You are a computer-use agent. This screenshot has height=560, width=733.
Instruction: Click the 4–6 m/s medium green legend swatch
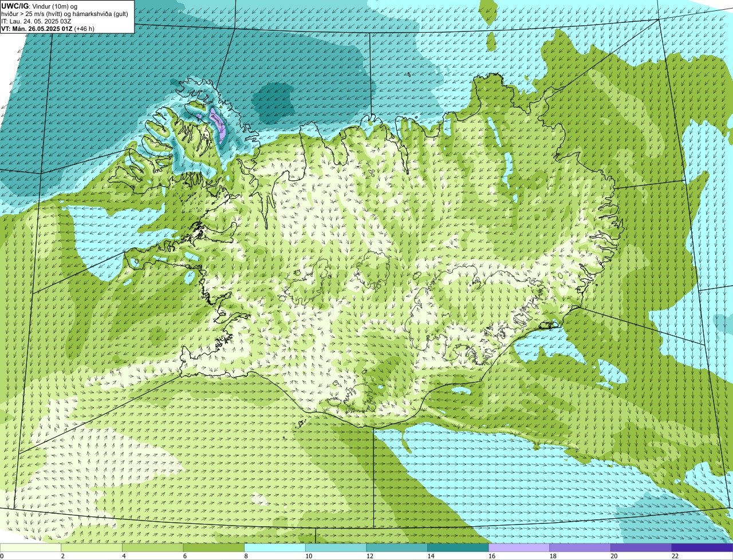[x=153, y=547]
